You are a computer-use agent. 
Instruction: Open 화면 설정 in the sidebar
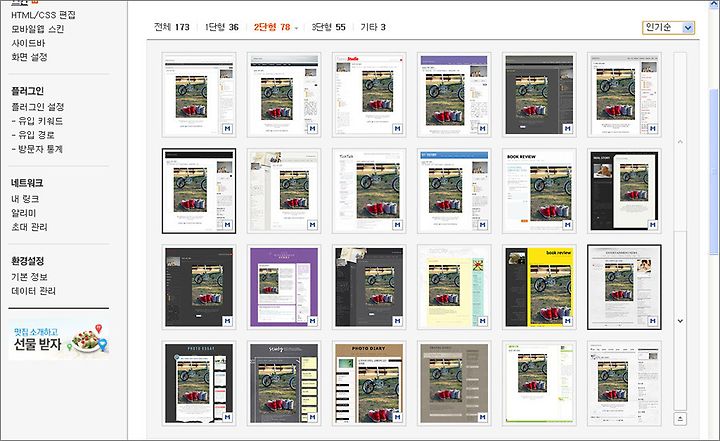(29, 57)
